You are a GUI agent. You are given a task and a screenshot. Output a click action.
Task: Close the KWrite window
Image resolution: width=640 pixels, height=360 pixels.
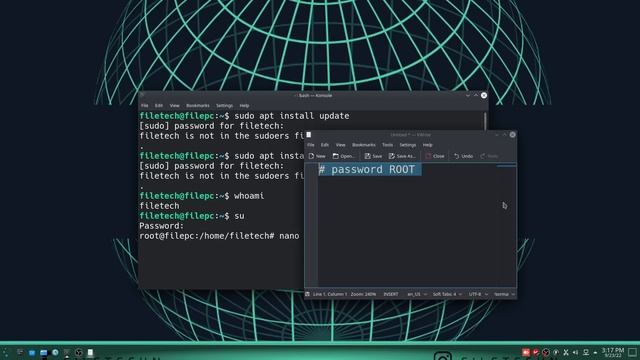pos(512,135)
